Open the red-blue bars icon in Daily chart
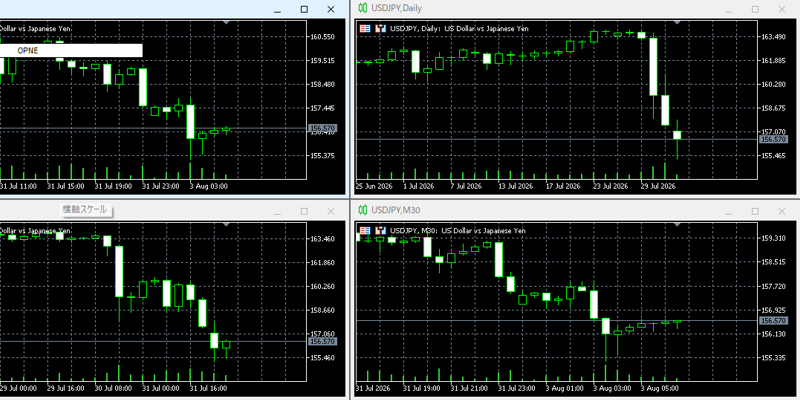Viewport: 800px width, 400px height. tap(380, 29)
